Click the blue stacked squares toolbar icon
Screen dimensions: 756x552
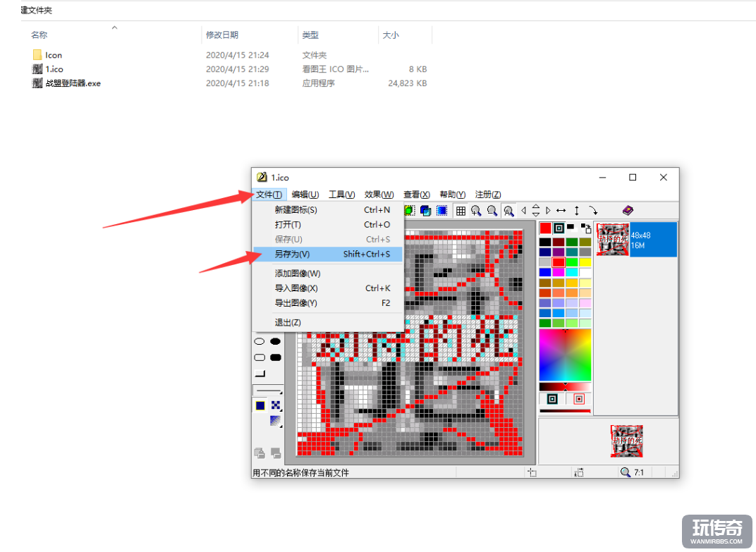tap(426, 211)
